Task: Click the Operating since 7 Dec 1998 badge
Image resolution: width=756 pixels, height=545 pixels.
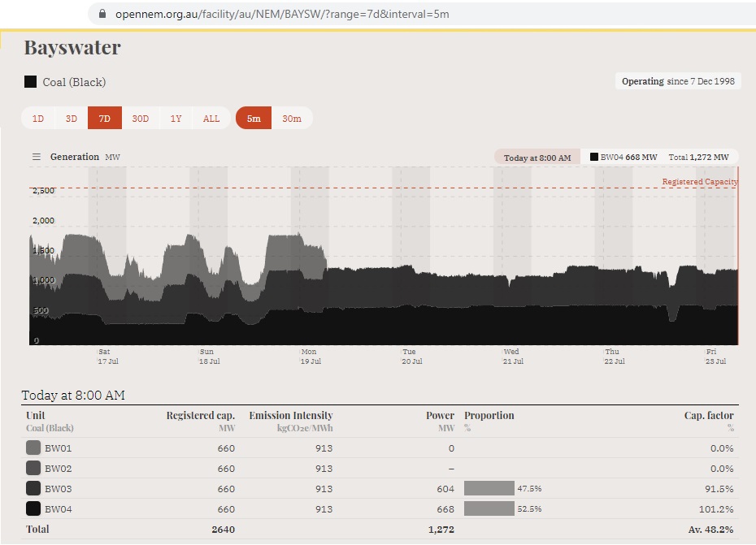Action: pyautogui.click(x=678, y=81)
